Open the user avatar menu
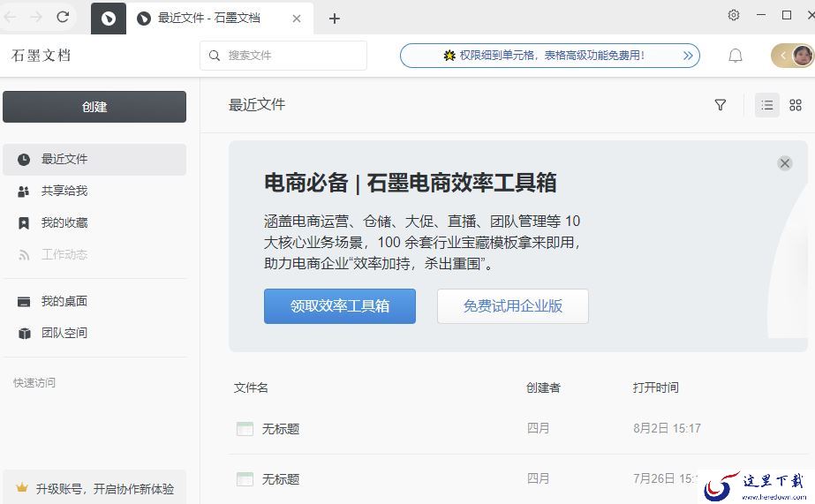The height and width of the screenshot is (504, 815). tap(802, 55)
